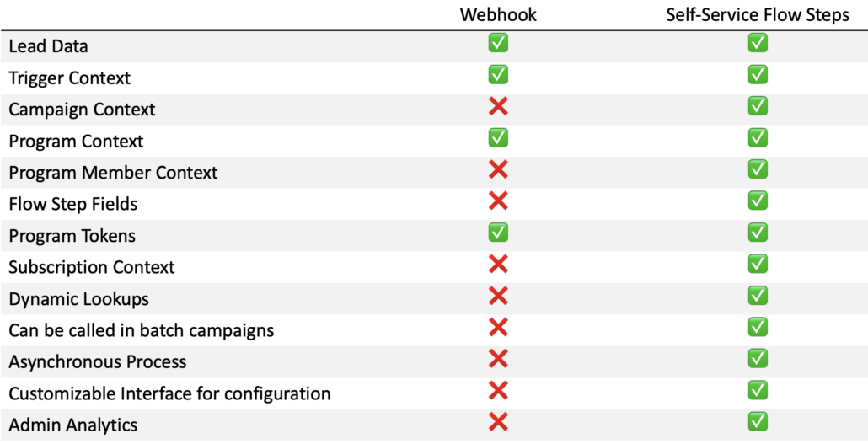The height and width of the screenshot is (444, 868).
Task: Click the Webhook red X for Subscription Context
Action: [x=498, y=264]
